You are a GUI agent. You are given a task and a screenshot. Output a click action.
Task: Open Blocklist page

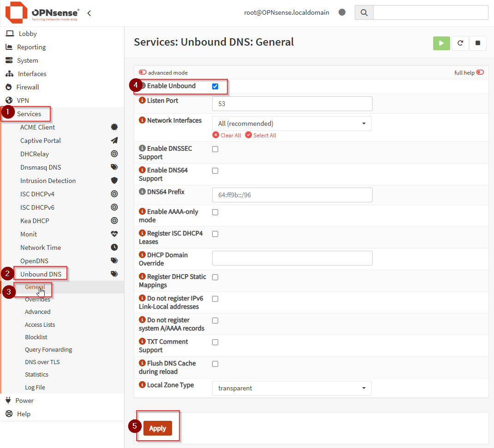36,337
